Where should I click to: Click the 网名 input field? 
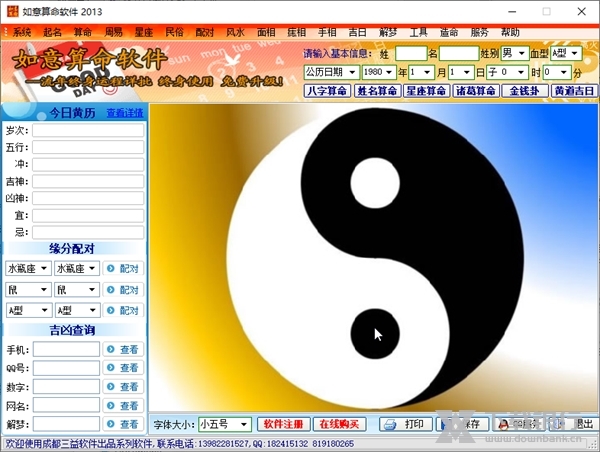(67, 405)
